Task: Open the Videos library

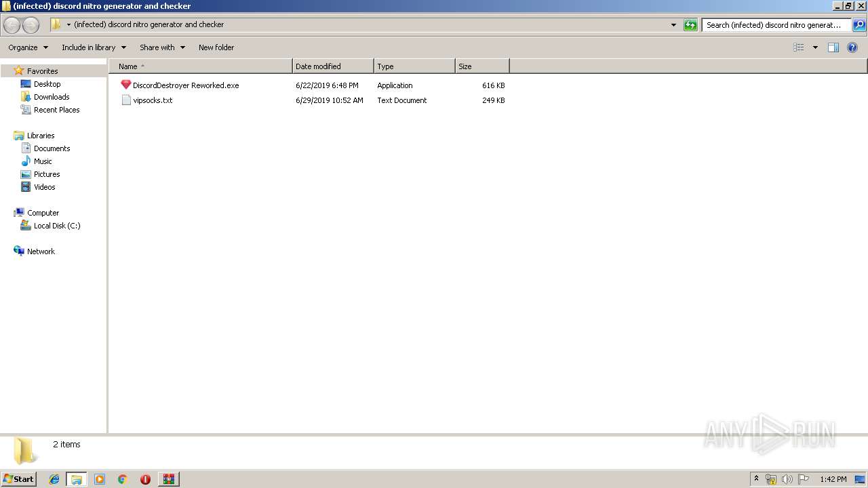Action: point(44,187)
